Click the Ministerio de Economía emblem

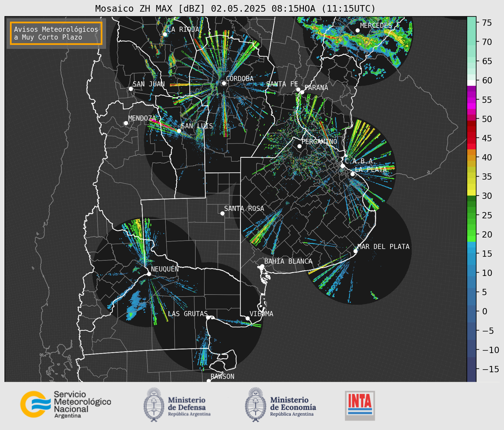click(255, 405)
